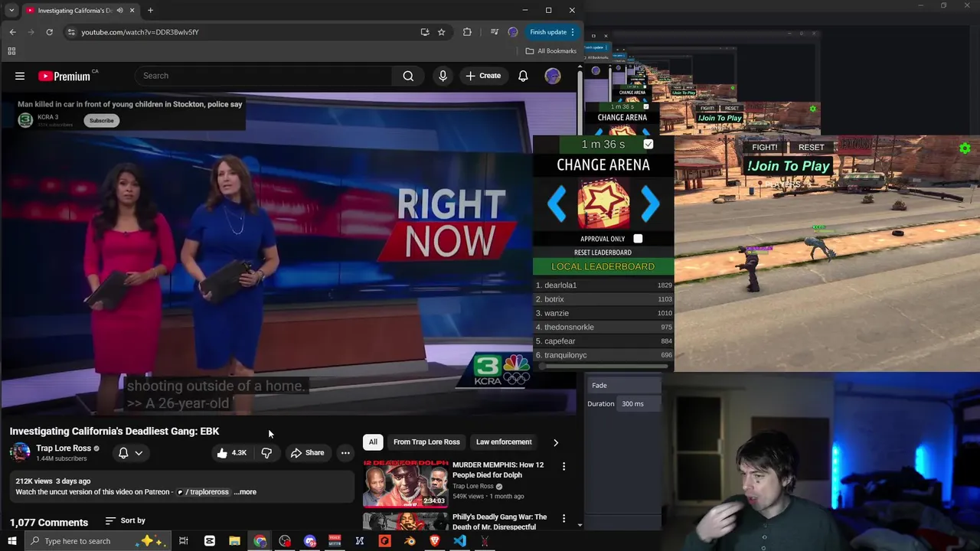The height and width of the screenshot is (551, 980).
Task: Select the All filter chip
Action: pyautogui.click(x=373, y=442)
